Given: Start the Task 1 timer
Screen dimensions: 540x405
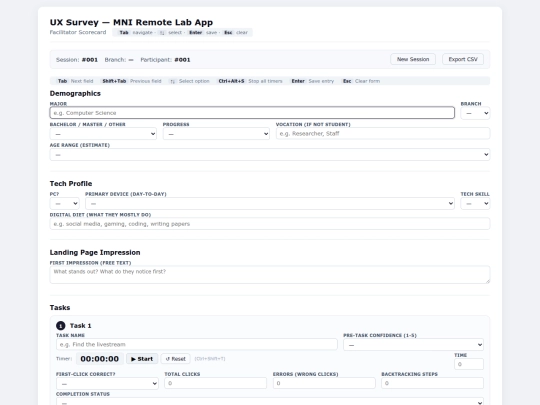Looking at the screenshot, I should pyautogui.click(x=142, y=359).
